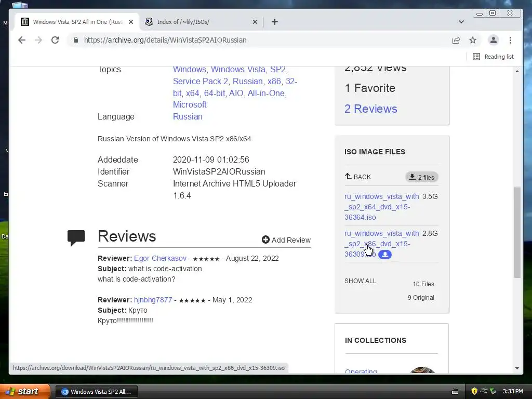Go back with the browser back arrow
This screenshot has width=532, height=399.
pos(22,40)
